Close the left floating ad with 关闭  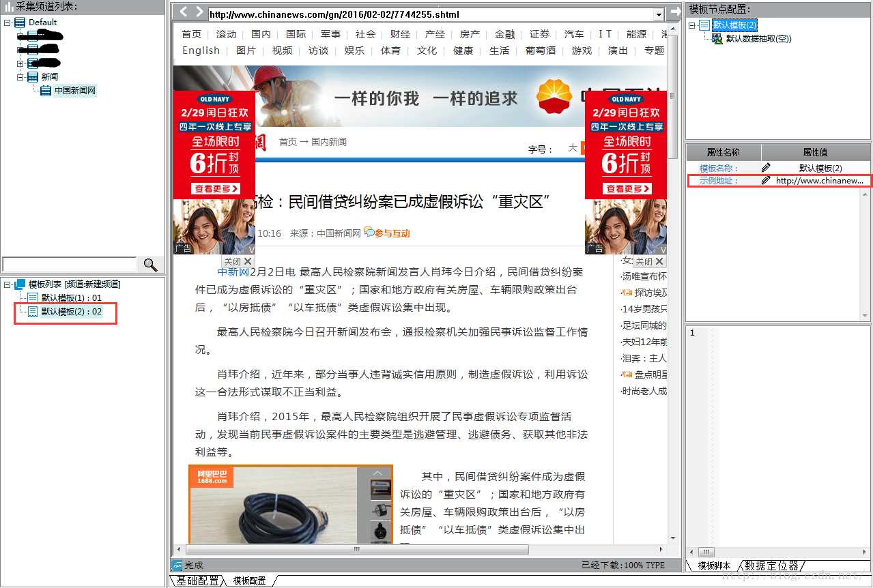click(x=238, y=261)
